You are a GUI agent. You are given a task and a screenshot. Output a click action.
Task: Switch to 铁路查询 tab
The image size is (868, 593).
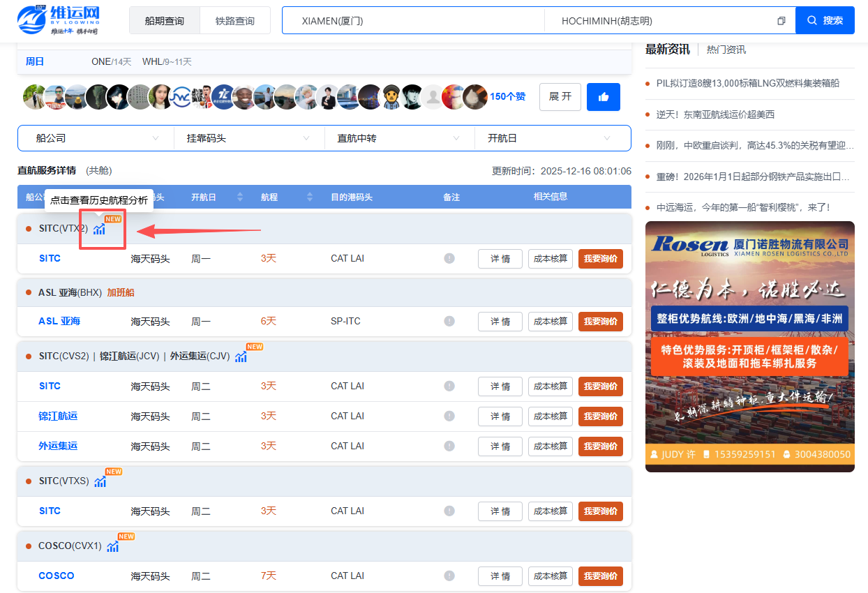[234, 21]
